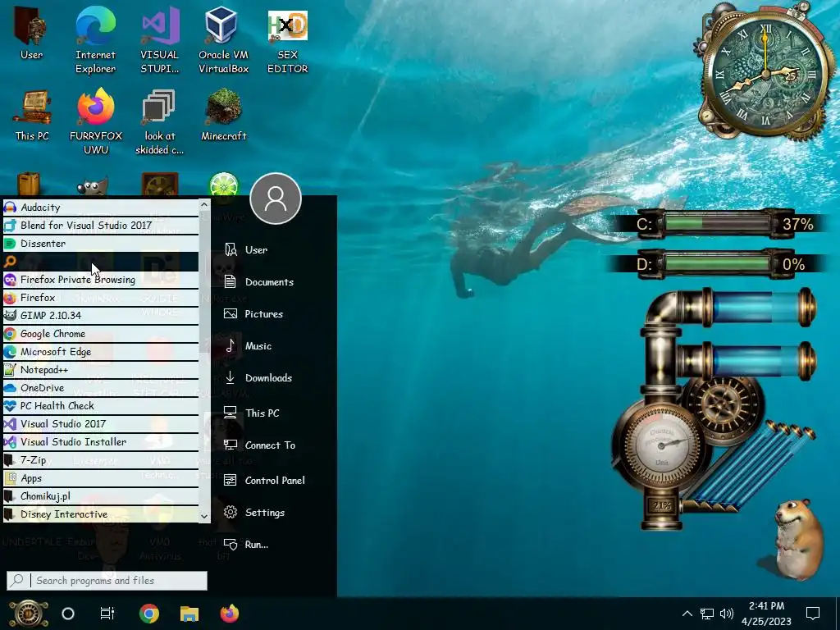Open Run... from Start menu
This screenshot has width=840, height=630.
tap(246, 545)
